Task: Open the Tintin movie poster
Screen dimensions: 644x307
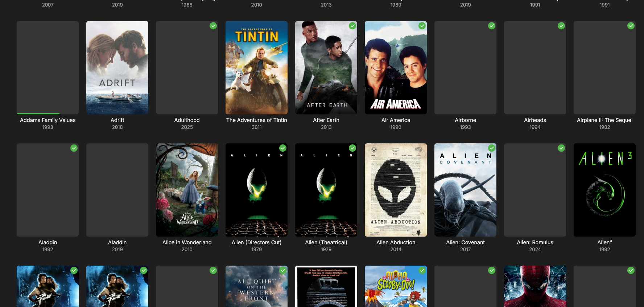Action: coord(256,67)
